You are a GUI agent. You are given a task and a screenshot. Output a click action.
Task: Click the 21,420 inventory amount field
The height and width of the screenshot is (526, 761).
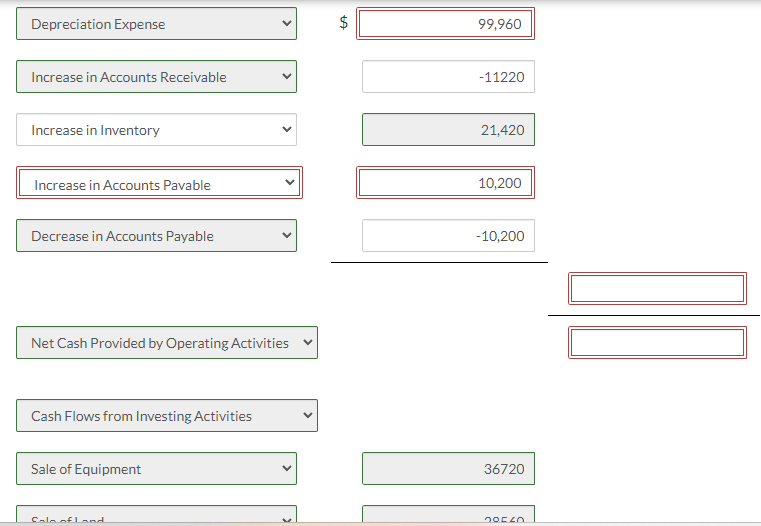click(x=448, y=130)
